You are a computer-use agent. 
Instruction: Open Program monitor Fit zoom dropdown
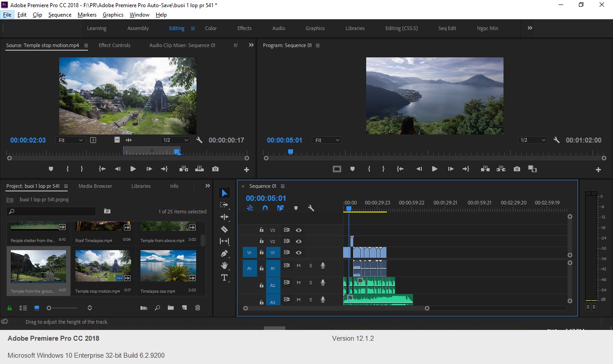pyautogui.click(x=327, y=140)
